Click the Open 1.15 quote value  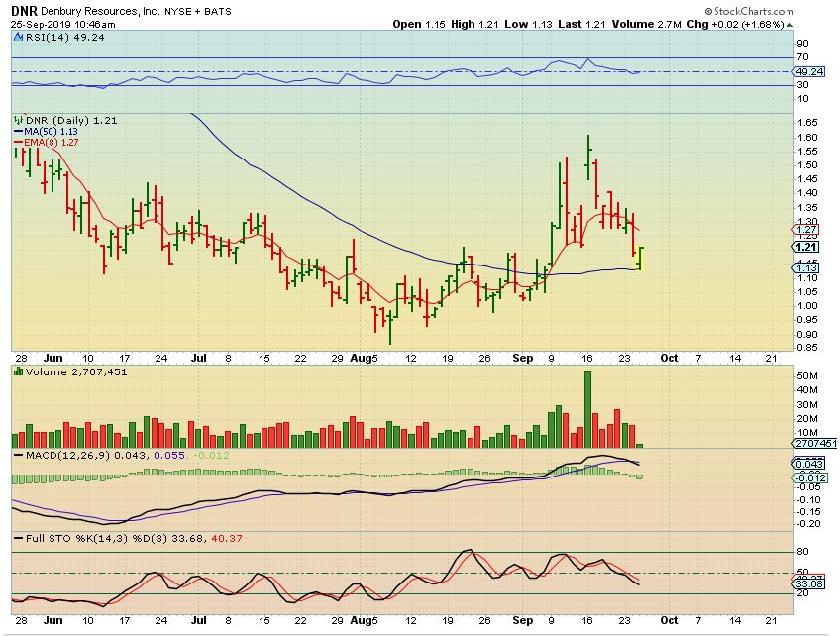pos(419,24)
